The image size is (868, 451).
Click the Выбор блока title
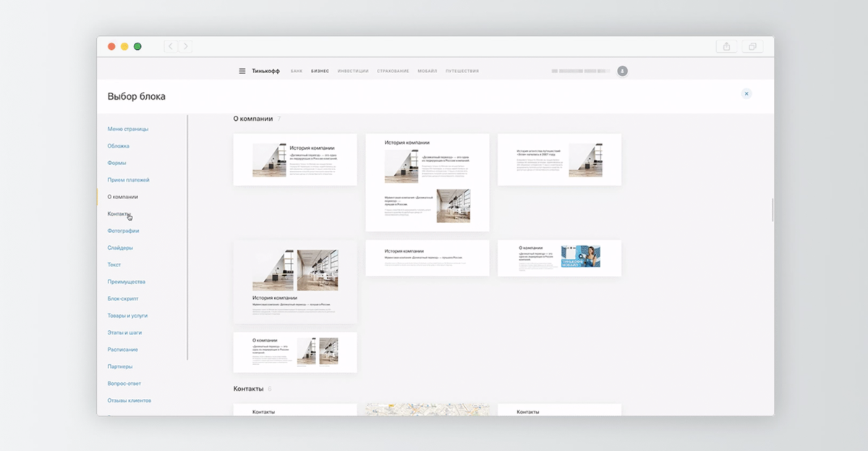pyautogui.click(x=137, y=96)
